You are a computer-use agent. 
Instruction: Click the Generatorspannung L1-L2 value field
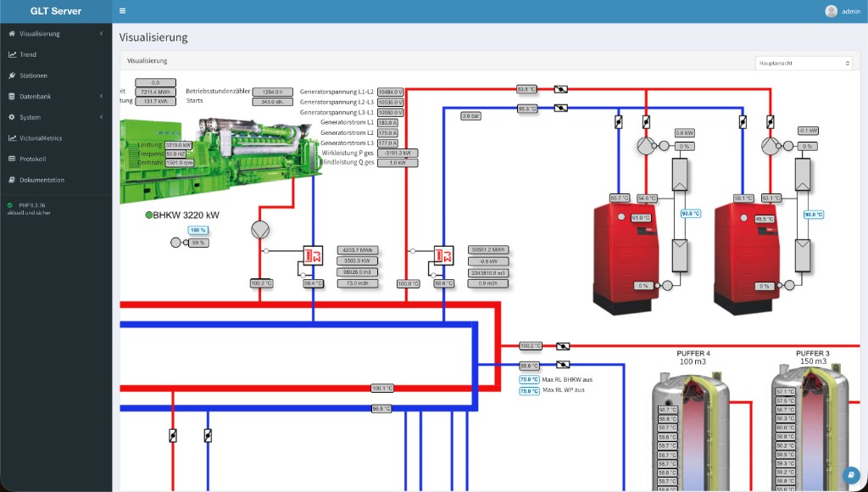click(x=391, y=92)
